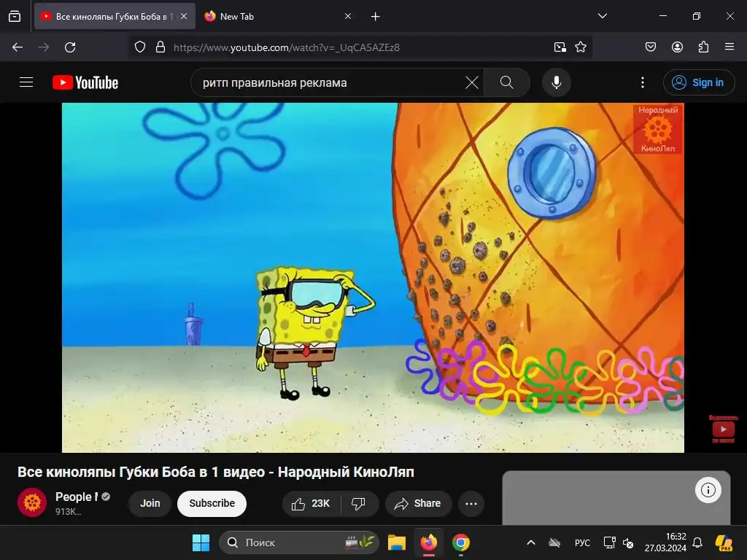This screenshot has height=560, width=747.
Task: Go back to the previous page
Action: [x=18, y=47]
